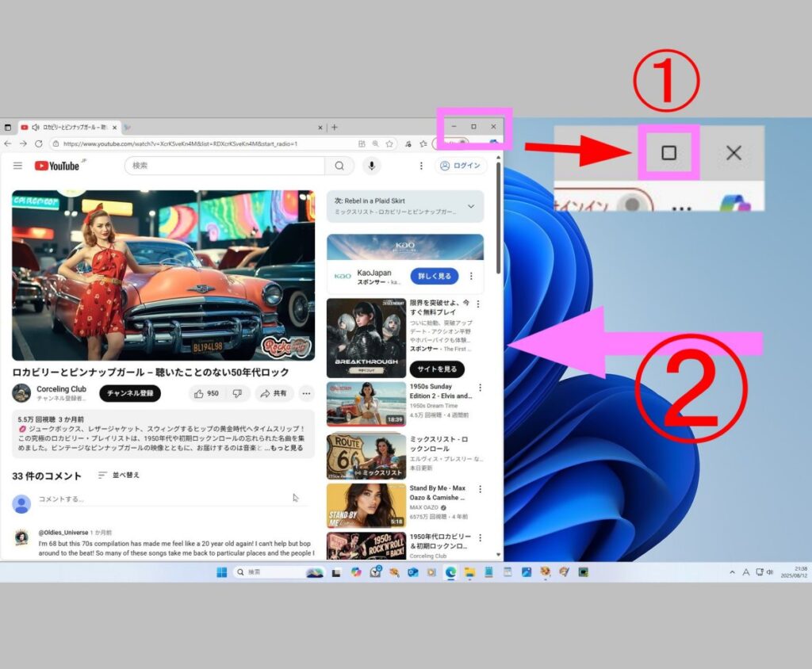This screenshot has height=669, width=812.
Task: Open options for 1950s Sunday Edition 2 video
Action: pos(480,388)
